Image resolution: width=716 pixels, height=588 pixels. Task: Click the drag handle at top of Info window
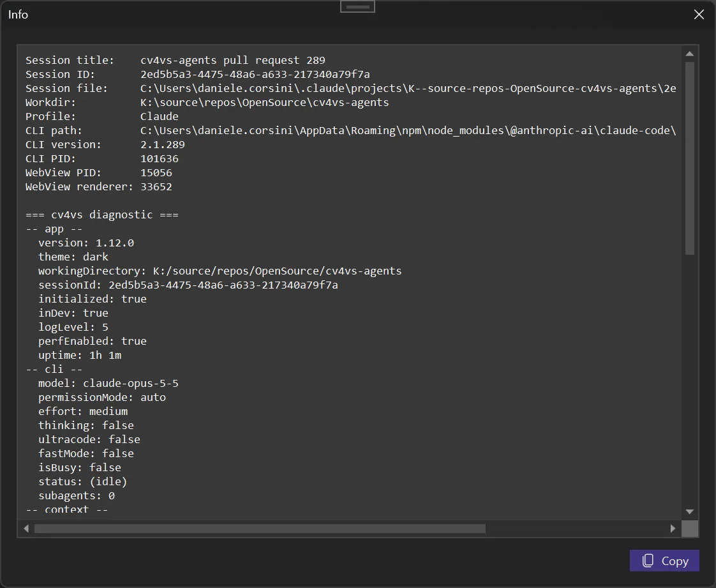(357, 7)
